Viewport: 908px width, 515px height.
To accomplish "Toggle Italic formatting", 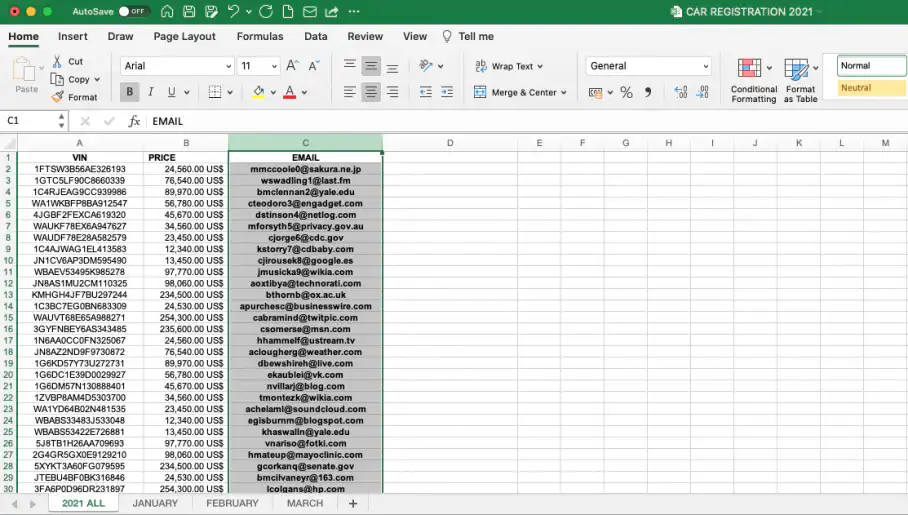I will click(151, 92).
